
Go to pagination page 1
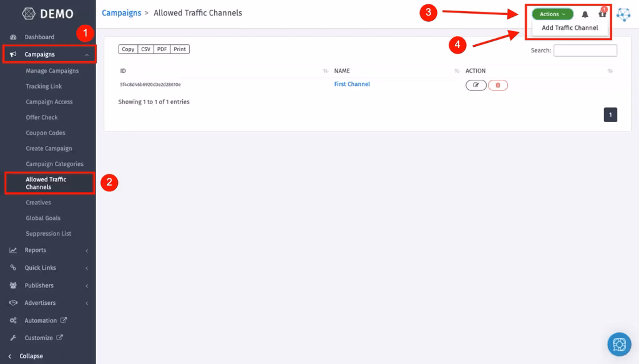click(610, 115)
